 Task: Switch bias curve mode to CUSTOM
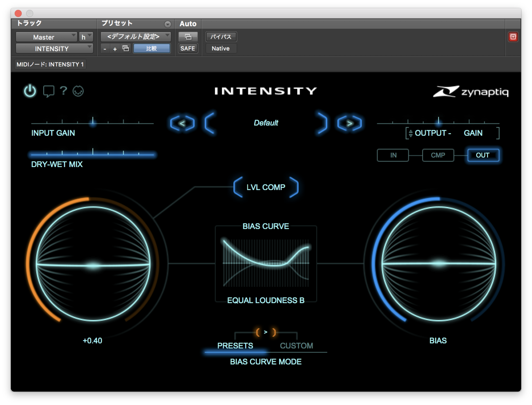click(x=296, y=345)
